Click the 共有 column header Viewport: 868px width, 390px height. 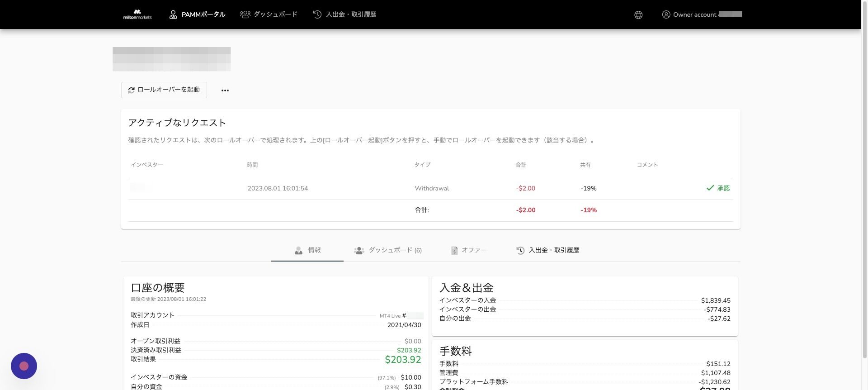(x=585, y=165)
